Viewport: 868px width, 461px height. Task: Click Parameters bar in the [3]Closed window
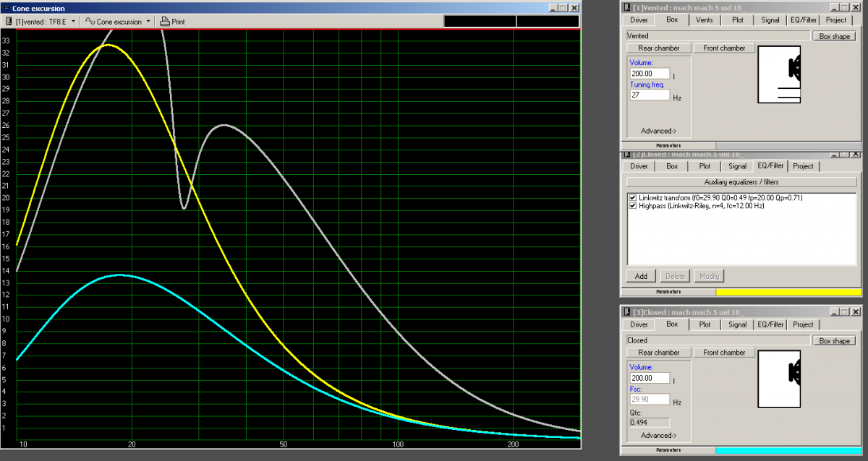[x=668, y=450]
